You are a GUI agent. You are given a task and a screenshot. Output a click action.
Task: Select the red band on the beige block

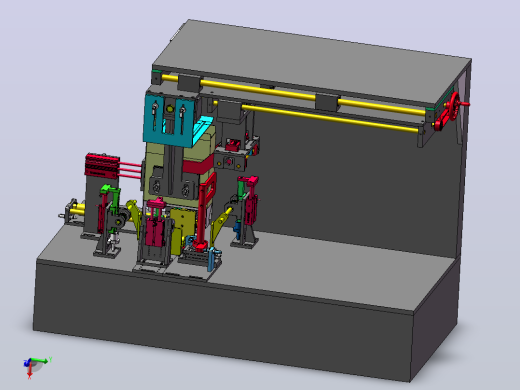point(198,165)
